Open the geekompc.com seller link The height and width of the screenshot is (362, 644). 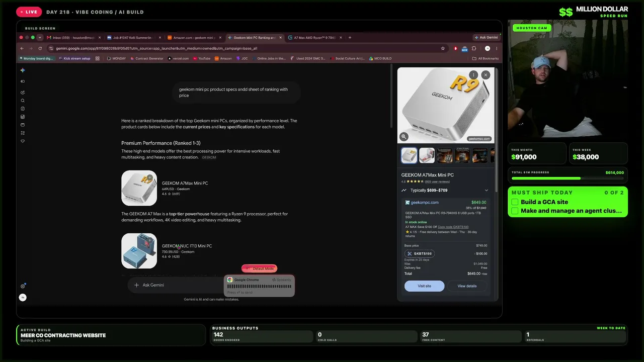[x=425, y=203]
